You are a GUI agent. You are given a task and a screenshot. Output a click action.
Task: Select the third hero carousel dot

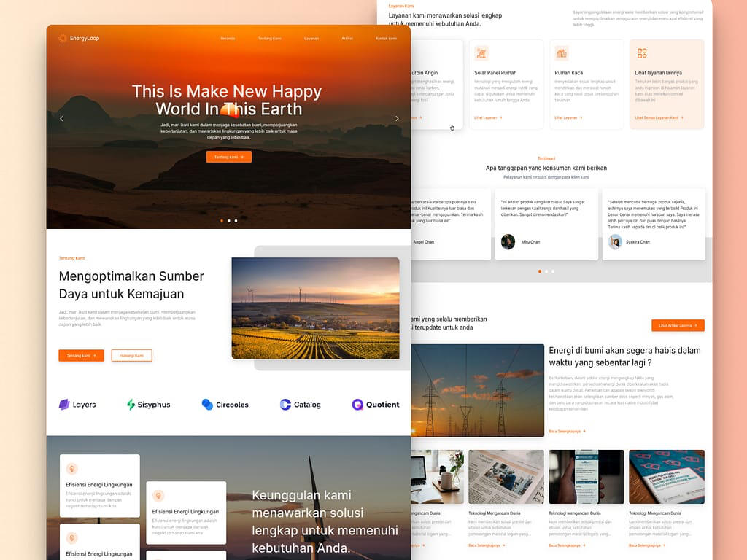(236, 220)
